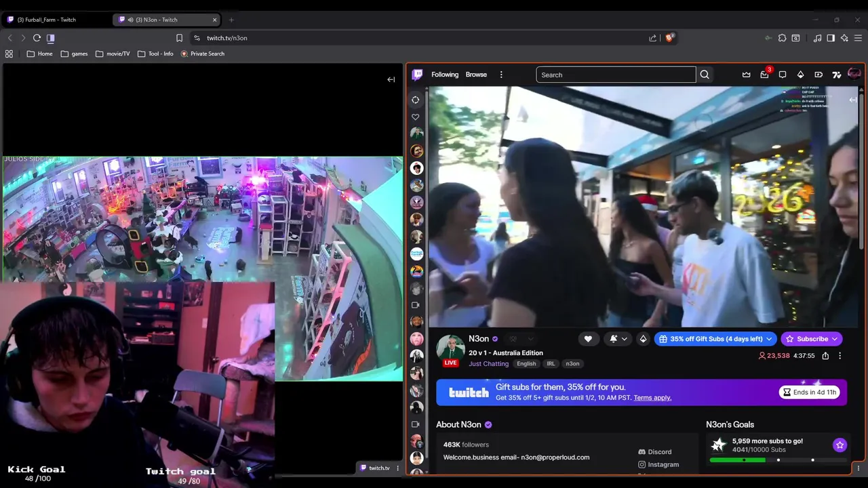Open notification bell dropdown for N3on
The width and height of the screenshot is (868, 488).
click(x=618, y=339)
